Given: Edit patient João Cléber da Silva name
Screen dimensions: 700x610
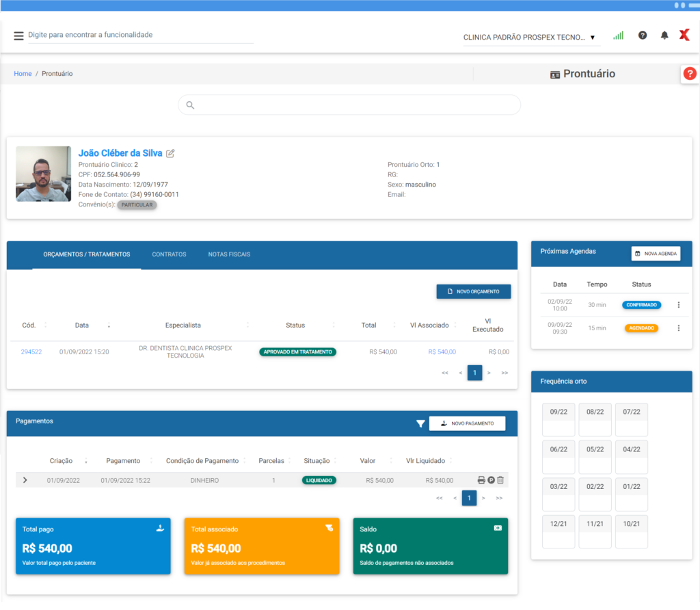Looking at the screenshot, I should coord(170,153).
